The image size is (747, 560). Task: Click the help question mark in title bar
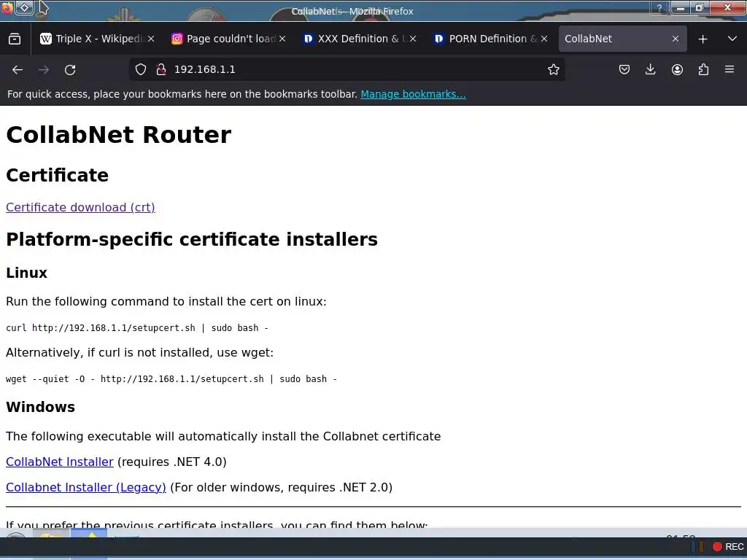659,7
